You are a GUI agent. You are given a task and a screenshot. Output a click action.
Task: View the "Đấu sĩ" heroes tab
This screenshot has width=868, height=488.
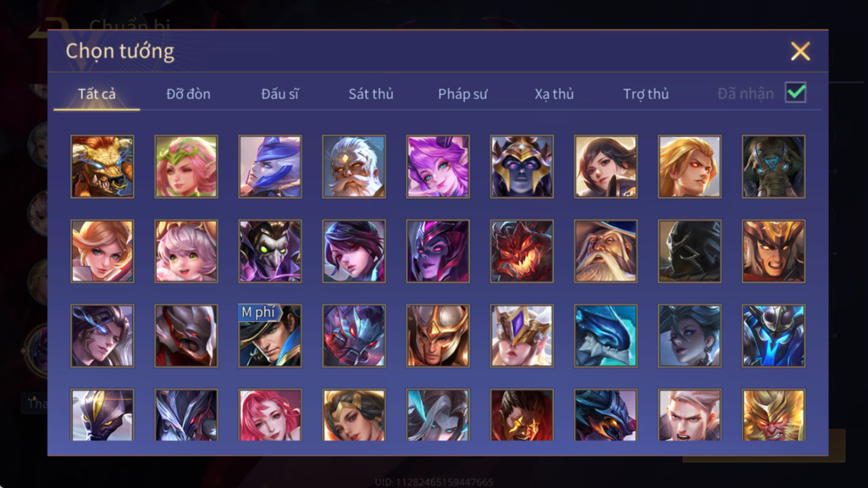pyautogui.click(x=280, y=94)
